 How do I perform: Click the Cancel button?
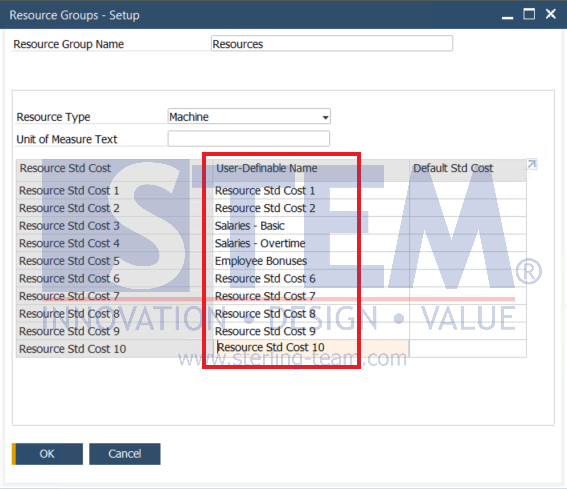pyautogui.click(x=125, y=454)
